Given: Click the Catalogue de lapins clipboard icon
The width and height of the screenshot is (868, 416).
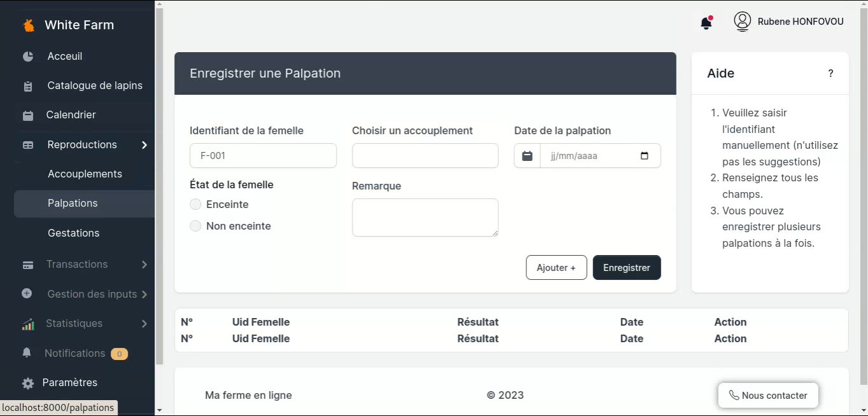Looking at the screenshot, I should [x=28, y=87].
